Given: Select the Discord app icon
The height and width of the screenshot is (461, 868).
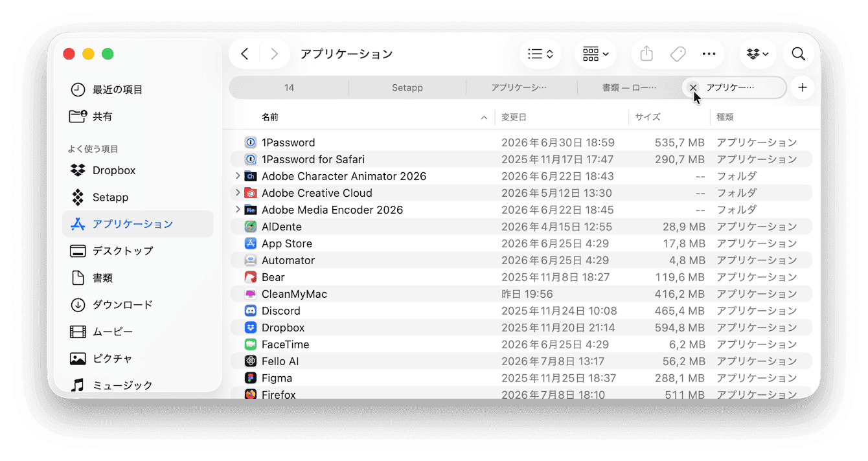Looking at the screenshot, I should click(251, 311).
